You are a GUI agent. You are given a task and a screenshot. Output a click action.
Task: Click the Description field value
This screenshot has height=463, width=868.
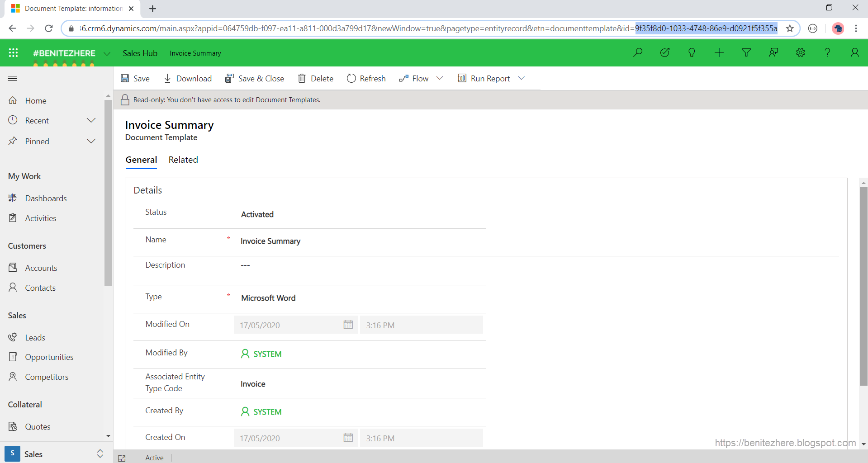coord(245,265)
